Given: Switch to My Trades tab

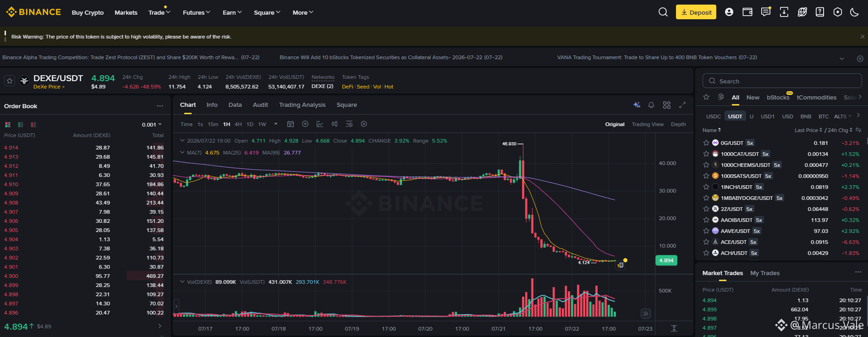Looking at the screenshot, I should (765, 273).
